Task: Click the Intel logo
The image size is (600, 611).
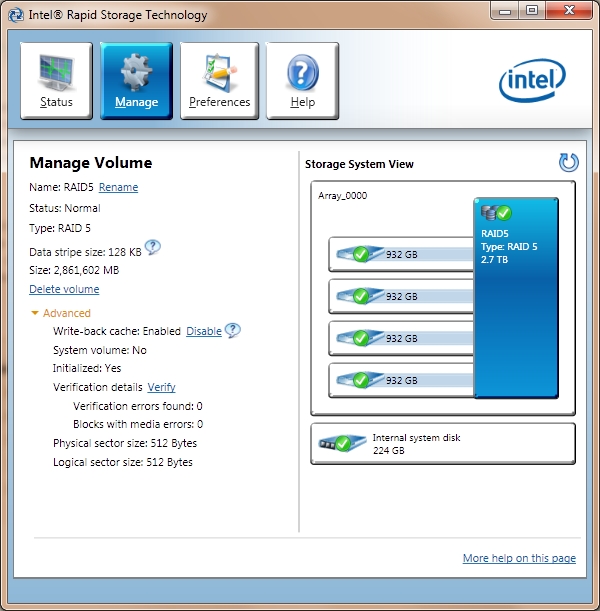Action: click(535, 83)
